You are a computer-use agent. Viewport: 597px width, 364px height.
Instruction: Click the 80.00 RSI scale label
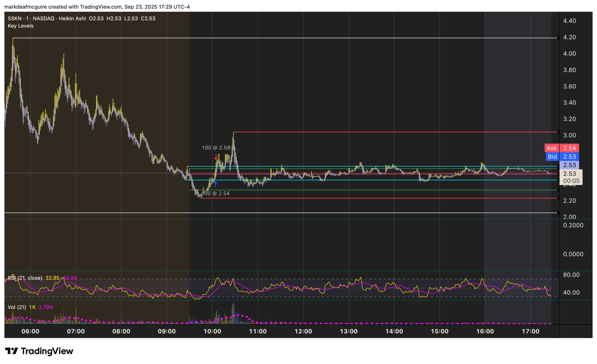pos(571,275)
